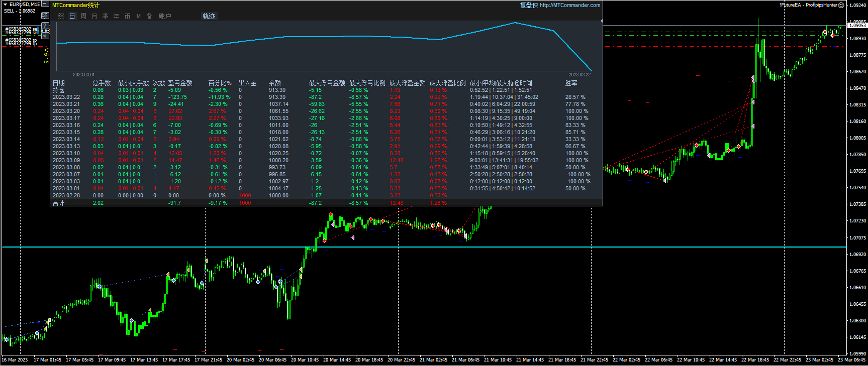Click the 移 move-panel icon
The height and width of the screenshot is (366, 868).
(x=45, y=16)
